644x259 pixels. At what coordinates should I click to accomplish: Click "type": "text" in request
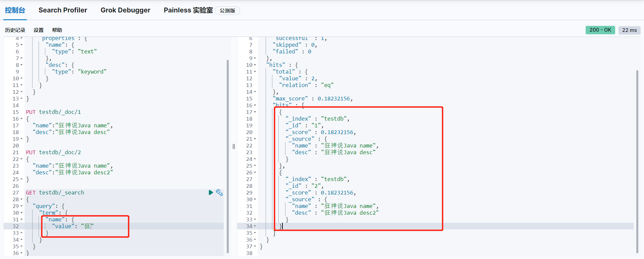(74, 51)
